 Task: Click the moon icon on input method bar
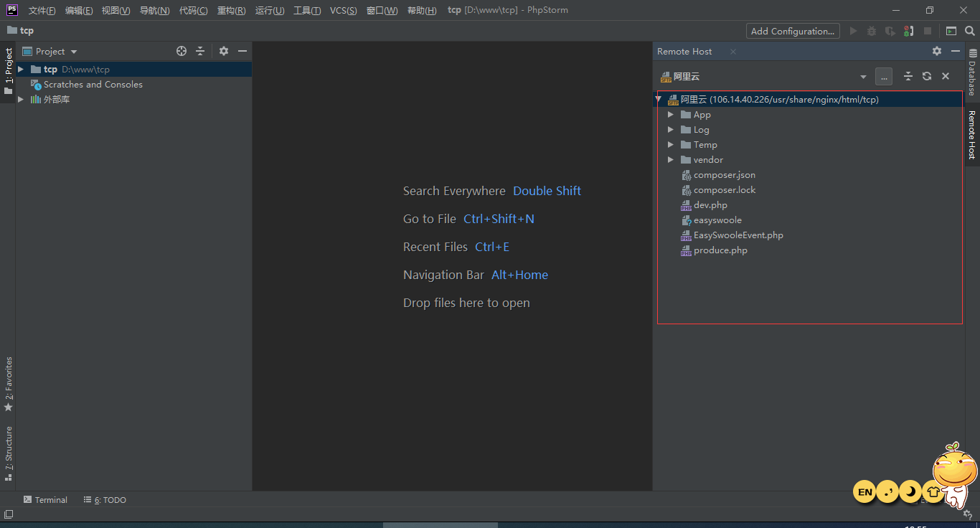click(x=910, y=491)
